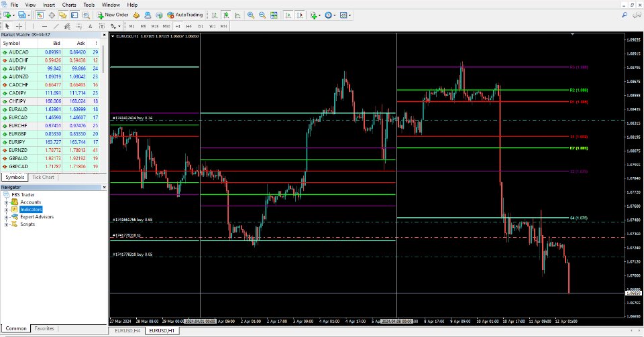
Task: Switch to the Tick Chart tab
Action: [43, 177]
